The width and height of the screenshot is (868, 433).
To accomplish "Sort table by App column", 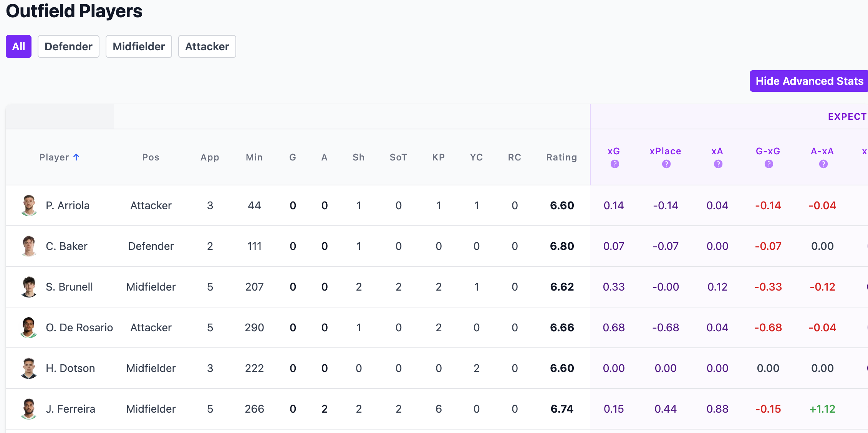I will [210, 157].
